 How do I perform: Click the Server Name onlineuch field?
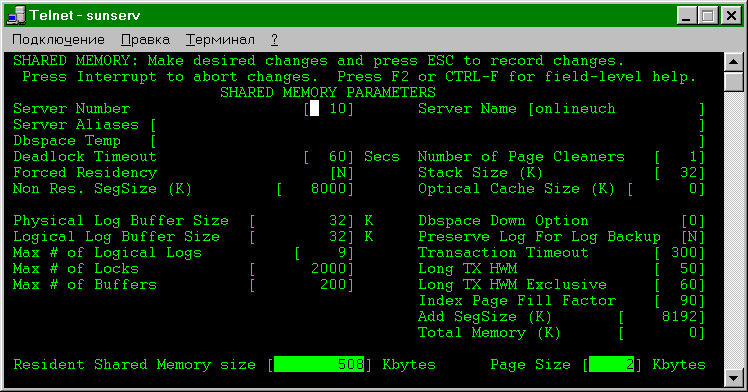[x=615, y=109]
